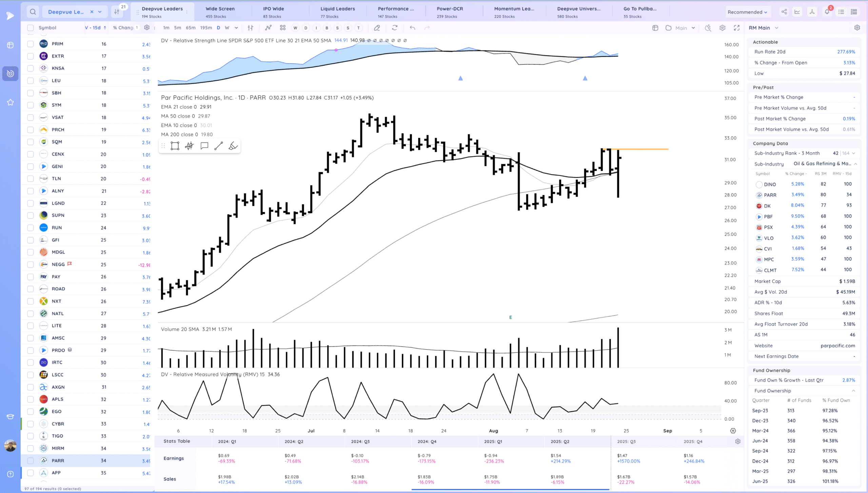Open the favorites star in left sidebar
The image size is (868, 493).
(10, 102)
